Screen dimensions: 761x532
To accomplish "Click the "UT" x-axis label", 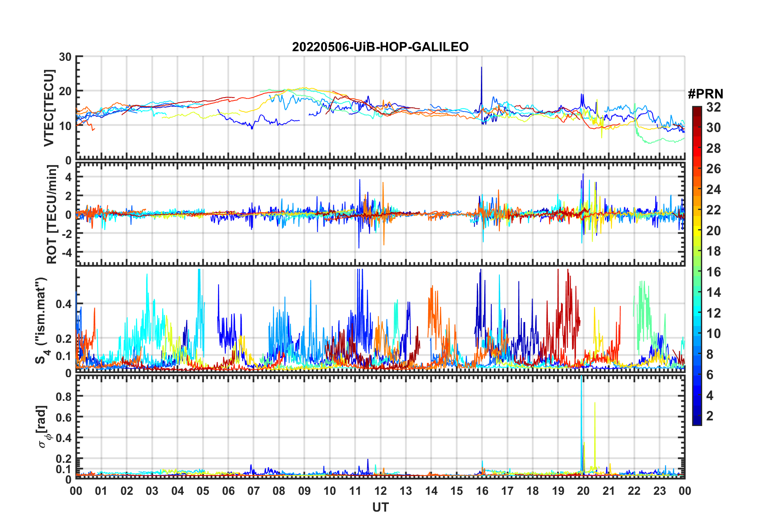I will point(380,507).
